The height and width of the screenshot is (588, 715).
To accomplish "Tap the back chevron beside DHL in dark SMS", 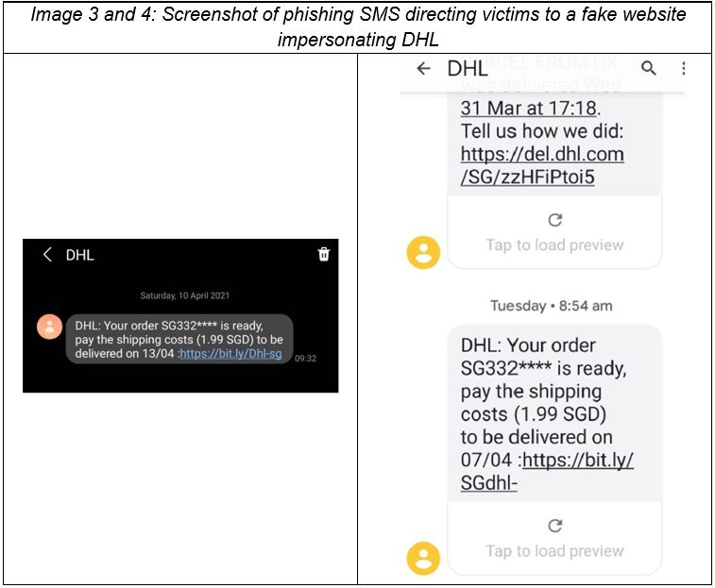I will pos(47,254).
